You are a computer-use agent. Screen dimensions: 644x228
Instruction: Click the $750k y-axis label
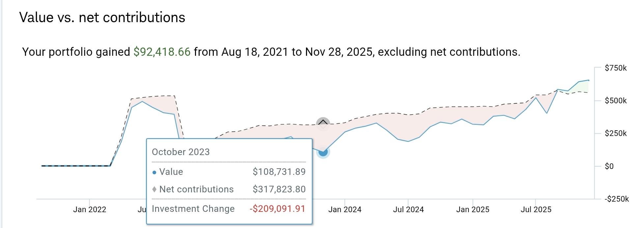click(x=615, y=68)
